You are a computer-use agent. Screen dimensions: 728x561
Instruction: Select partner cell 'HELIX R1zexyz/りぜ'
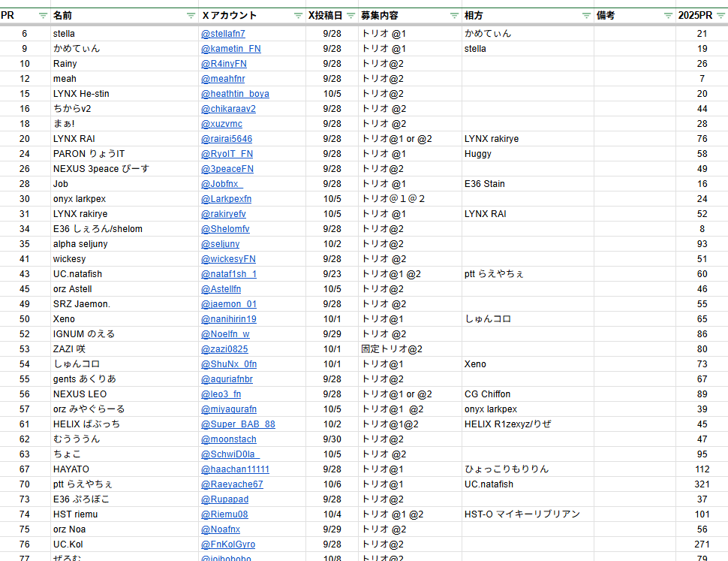tap(528, 424)
